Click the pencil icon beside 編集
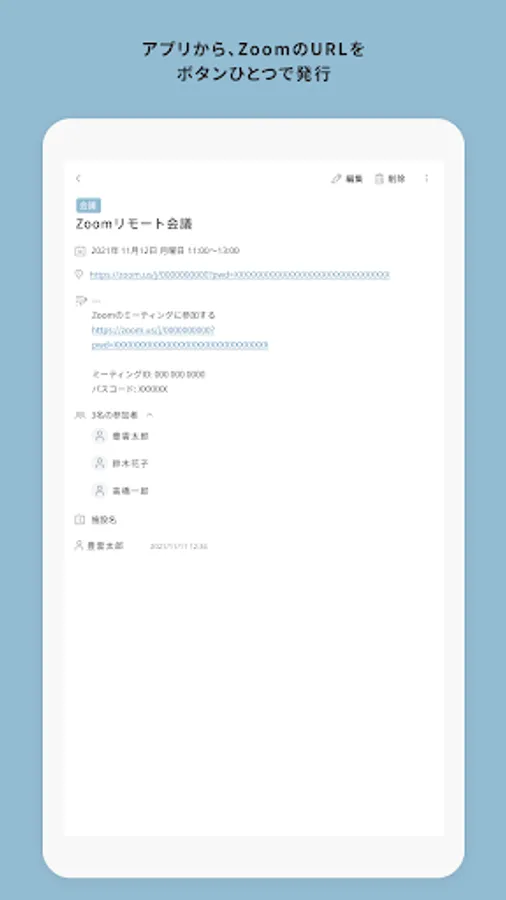The height and width of the screenshot is (900, 506). 336,179
